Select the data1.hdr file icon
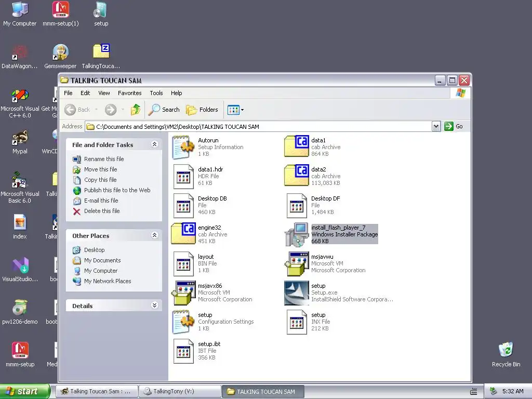 click(x=183, y=177)
